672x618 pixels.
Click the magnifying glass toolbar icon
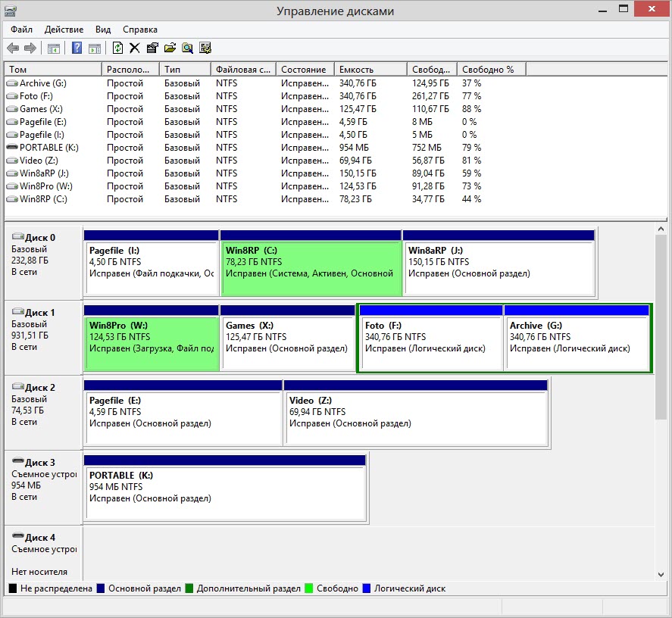click(187, 48)
